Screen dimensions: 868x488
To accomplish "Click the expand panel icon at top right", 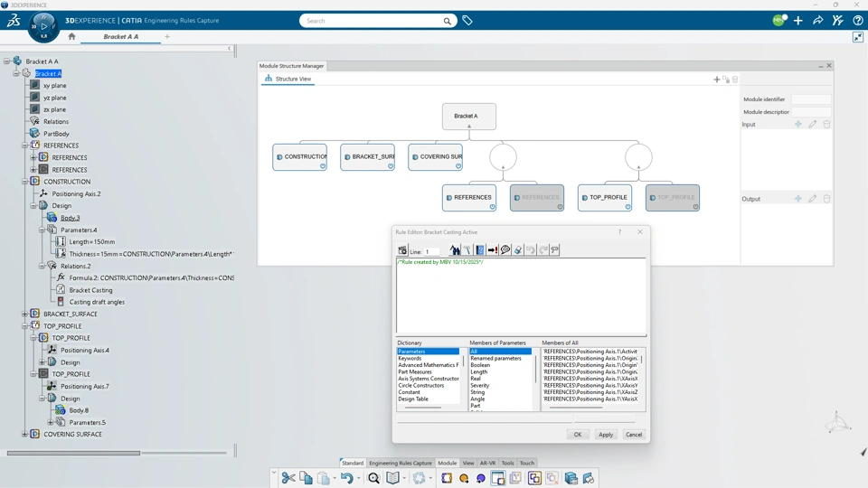I will tap(857, 37).
